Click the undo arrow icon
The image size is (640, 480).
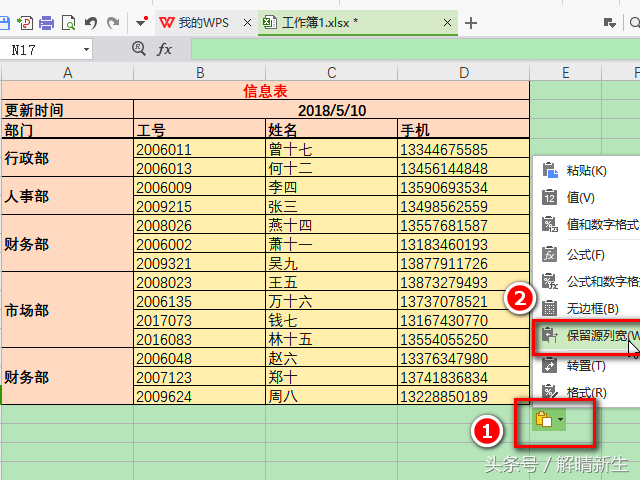click(91, 23)
